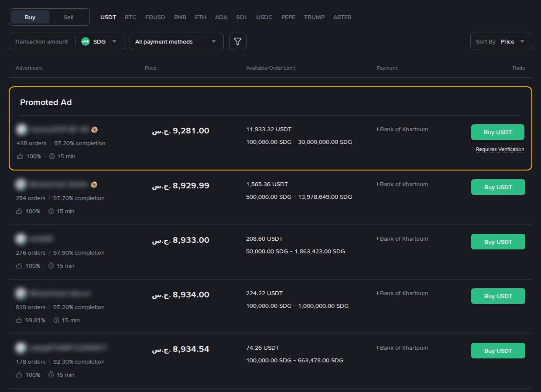Switch to the Sell mode
The image size is (541, 392).
tap(68, 17)
